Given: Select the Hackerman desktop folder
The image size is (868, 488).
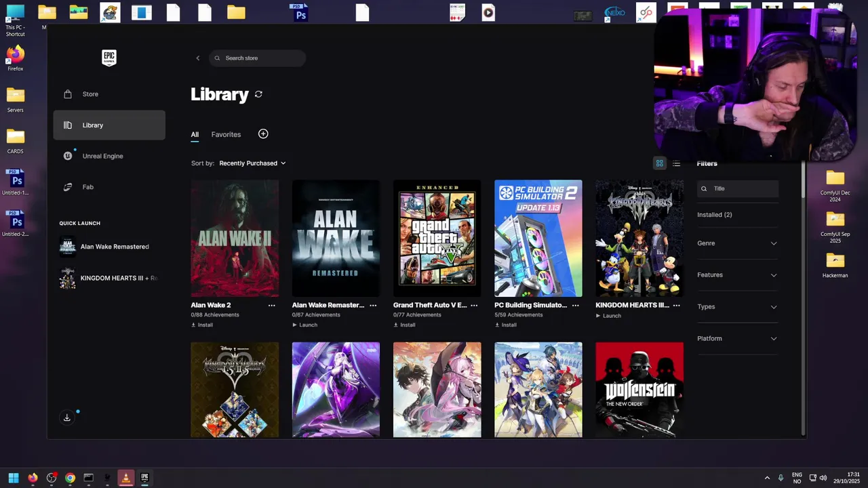Looking at the screenshot, I should (835, 265).
